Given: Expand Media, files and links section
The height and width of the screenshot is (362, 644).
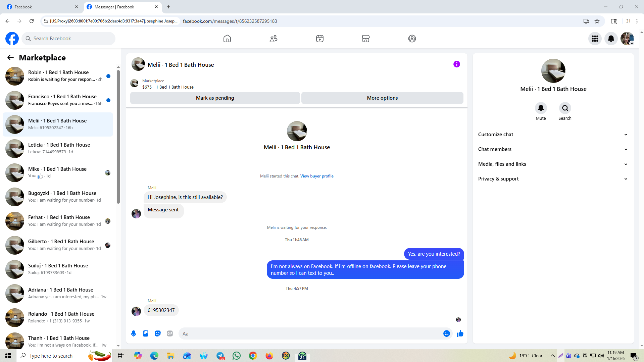Looking at the screenshot, I should click(553, 164).
